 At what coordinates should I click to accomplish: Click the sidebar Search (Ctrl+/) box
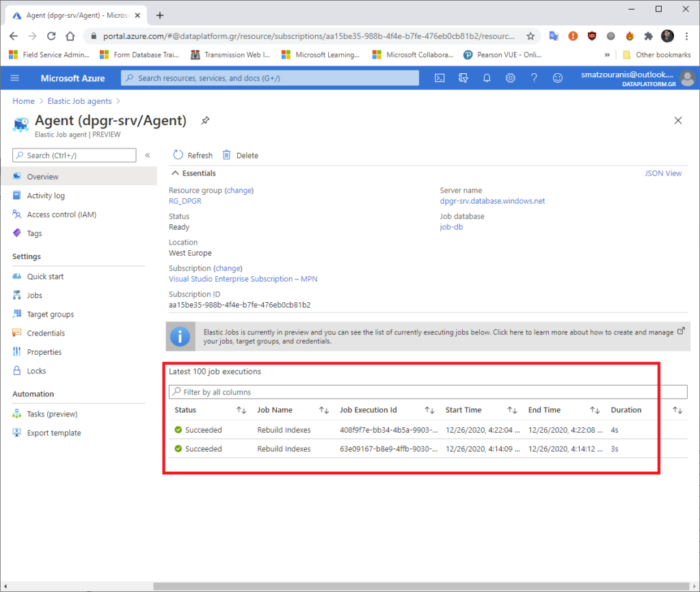[74, 155]
